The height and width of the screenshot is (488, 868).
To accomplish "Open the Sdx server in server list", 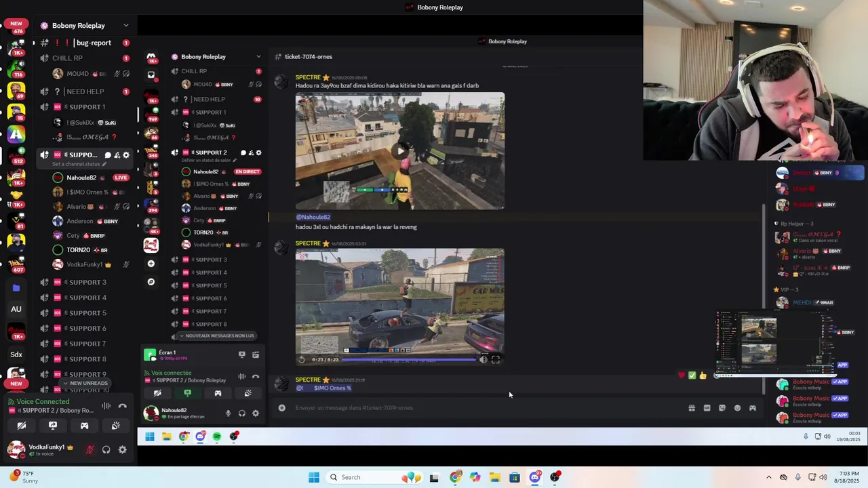I will [x=16, y=354].
